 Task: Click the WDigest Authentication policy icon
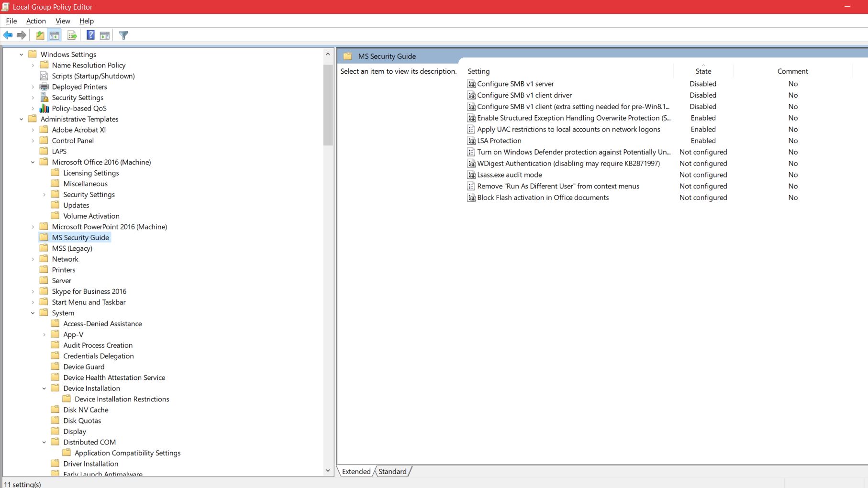tap(471, 163)
